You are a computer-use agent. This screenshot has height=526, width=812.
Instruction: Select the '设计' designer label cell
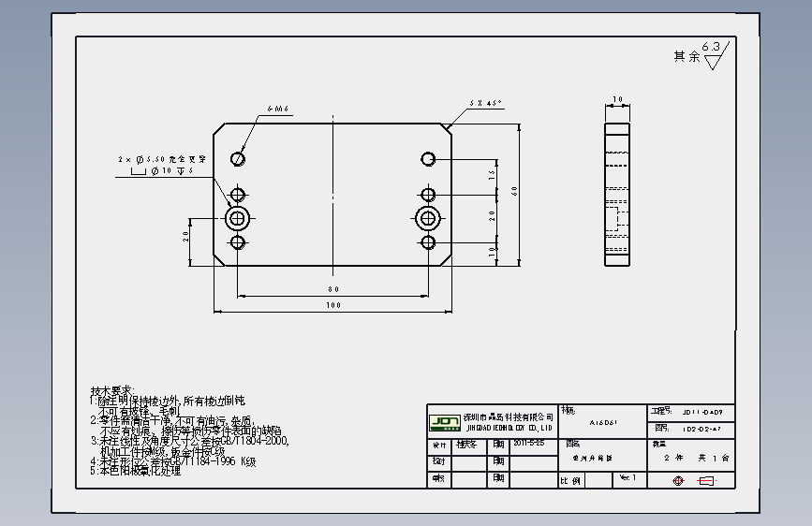pyautogui.click(x=439, y=446)
